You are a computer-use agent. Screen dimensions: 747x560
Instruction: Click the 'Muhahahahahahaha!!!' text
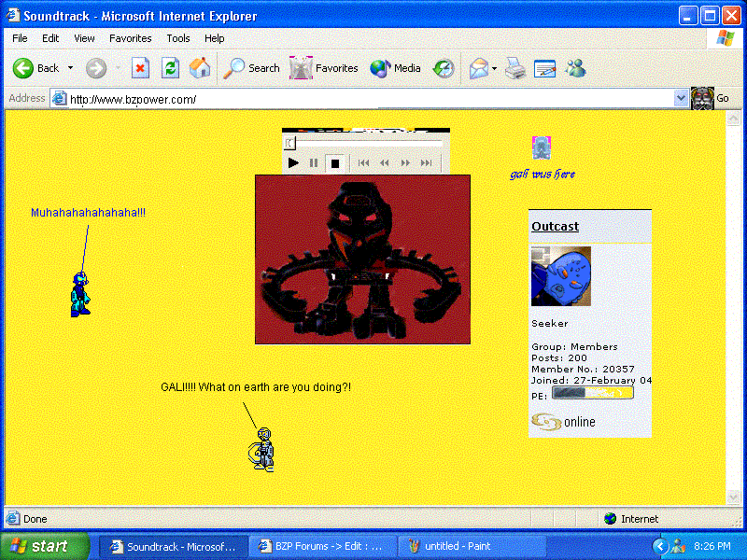(88, 213)
